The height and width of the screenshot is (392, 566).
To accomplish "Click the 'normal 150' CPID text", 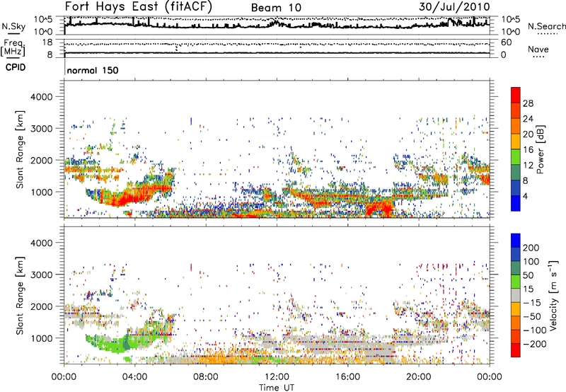I will (93, 70).
